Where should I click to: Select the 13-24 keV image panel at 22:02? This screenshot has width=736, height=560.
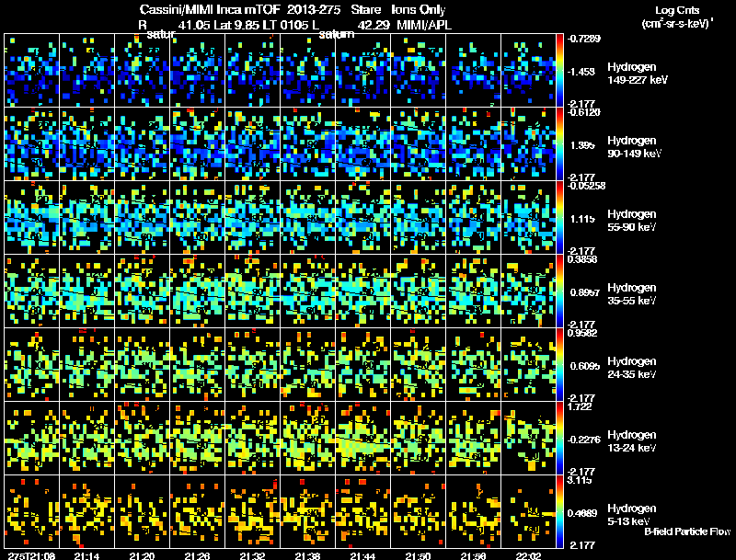[x=528, y=439]
